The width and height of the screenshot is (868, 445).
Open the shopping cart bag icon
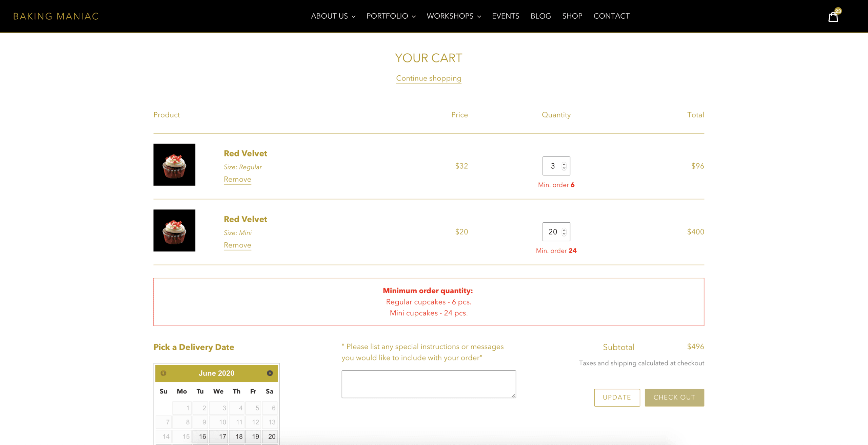pyautogui.click(x=833, y=17)
